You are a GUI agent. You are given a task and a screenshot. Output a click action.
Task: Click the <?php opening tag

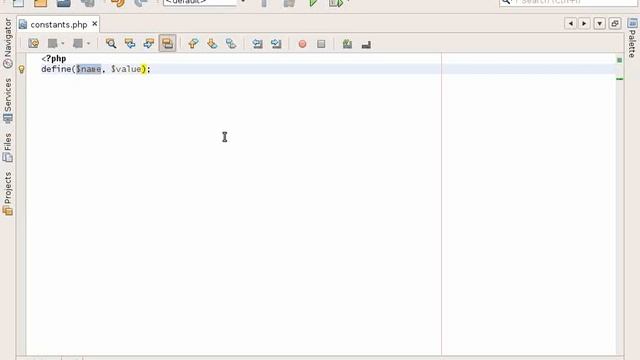pos(54,58)
